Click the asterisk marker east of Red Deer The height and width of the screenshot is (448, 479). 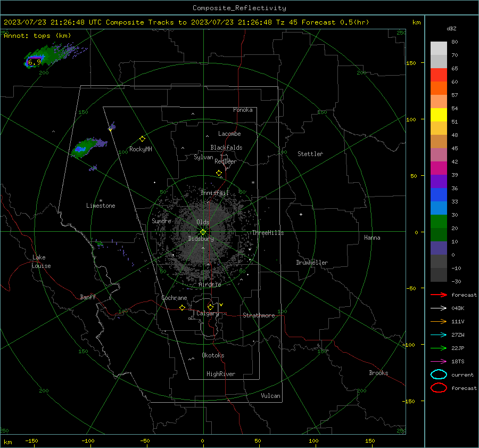tap(253, 183)
